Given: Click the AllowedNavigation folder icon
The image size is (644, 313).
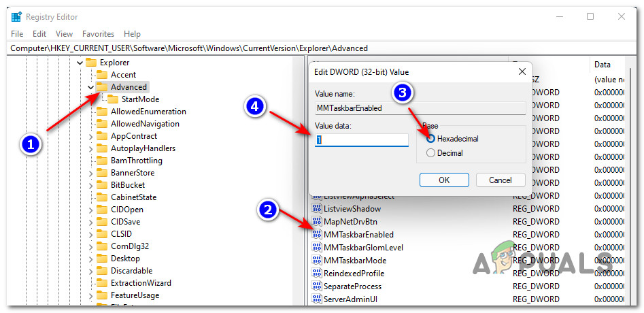Looking at the screenshot, I should point(101,124).
